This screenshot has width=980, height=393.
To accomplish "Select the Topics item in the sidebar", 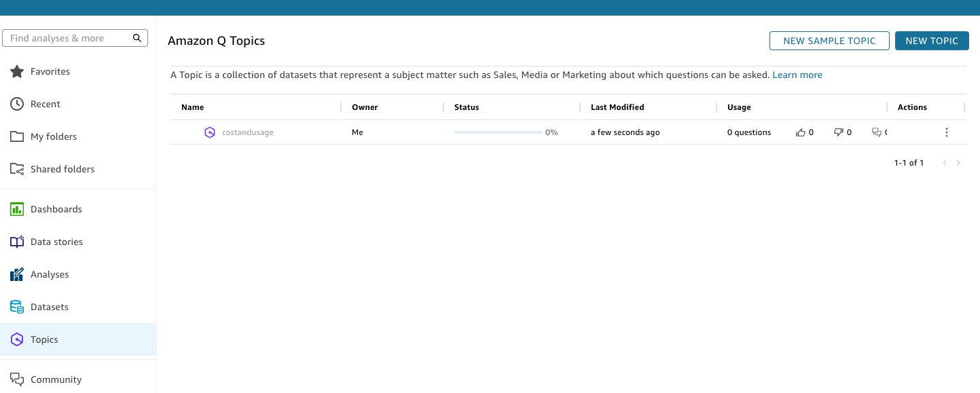I will [x=78, y=339].
